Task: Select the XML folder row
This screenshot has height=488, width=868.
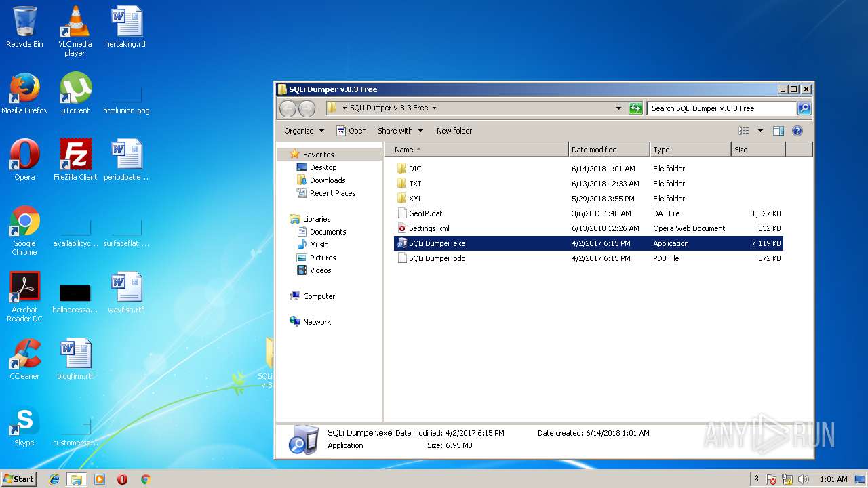Action: (589, 199)
